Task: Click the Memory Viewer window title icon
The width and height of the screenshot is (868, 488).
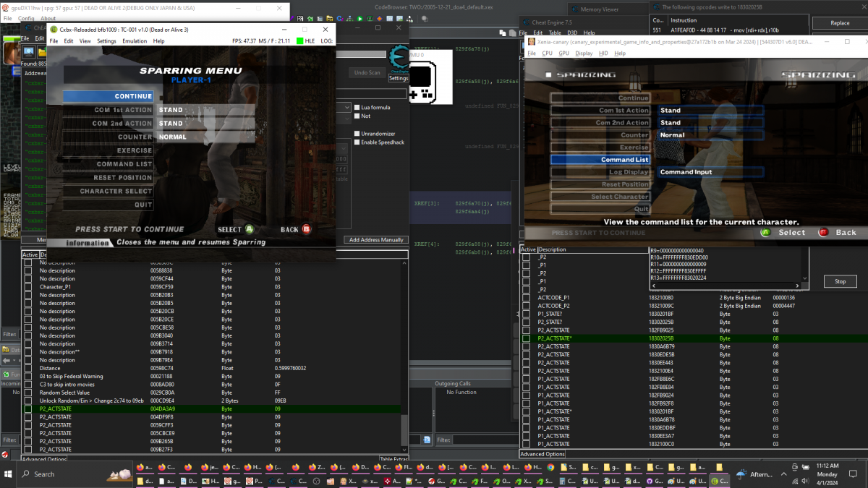Action: (x=574, y=9)
